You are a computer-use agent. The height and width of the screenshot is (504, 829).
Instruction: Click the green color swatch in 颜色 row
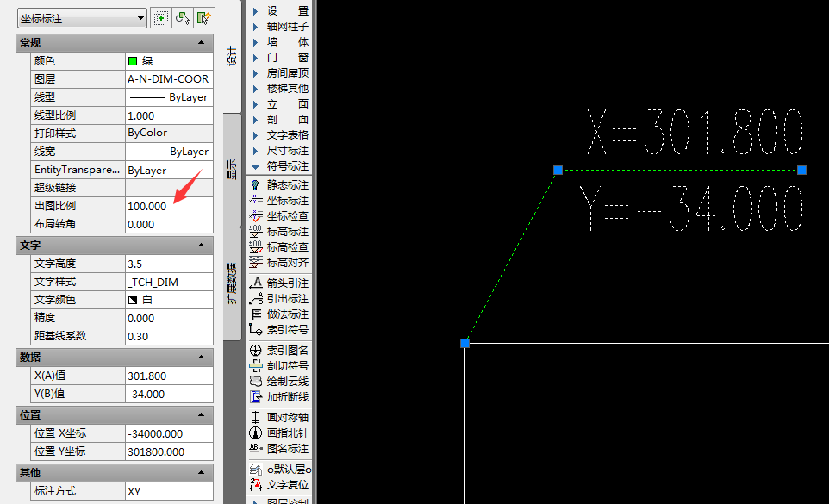click(x=133, y=61)
